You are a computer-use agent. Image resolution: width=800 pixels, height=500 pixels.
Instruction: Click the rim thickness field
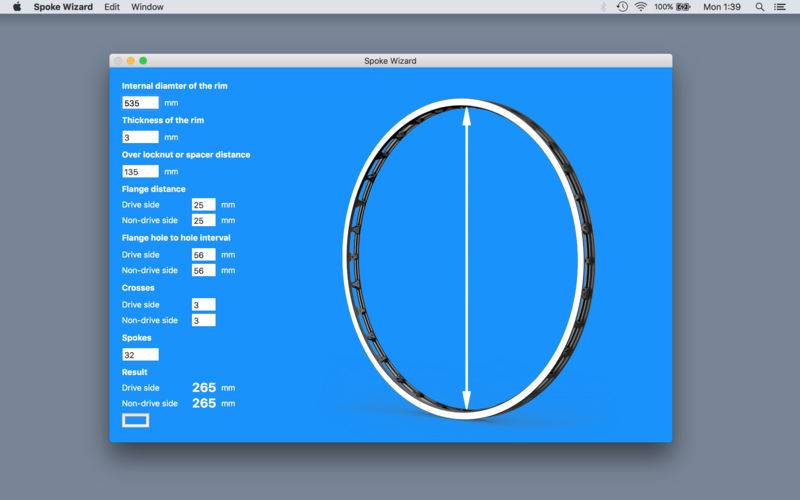coord(140,137)
